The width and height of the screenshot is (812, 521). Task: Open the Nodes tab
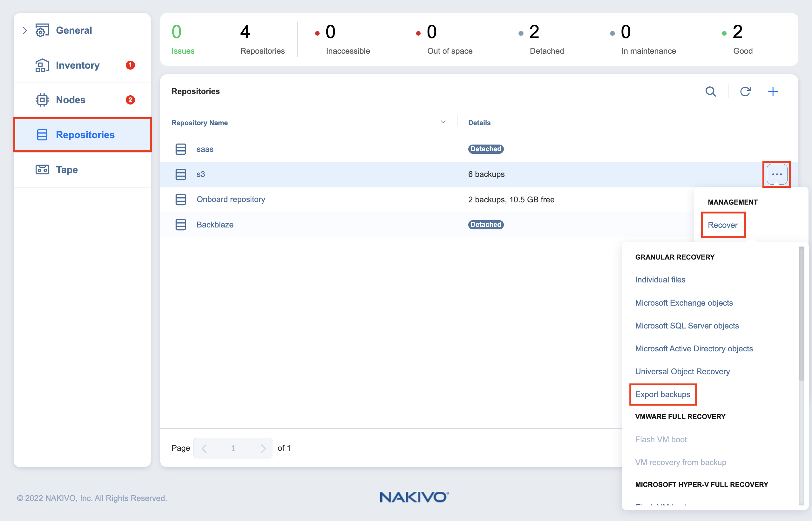(x=82, y=100)
